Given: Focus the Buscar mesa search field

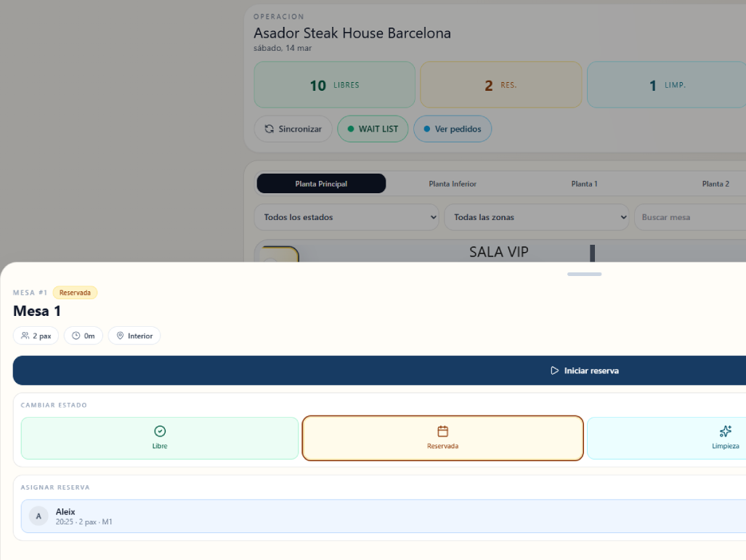Looking at the screenshot, I should pos(690,217).
